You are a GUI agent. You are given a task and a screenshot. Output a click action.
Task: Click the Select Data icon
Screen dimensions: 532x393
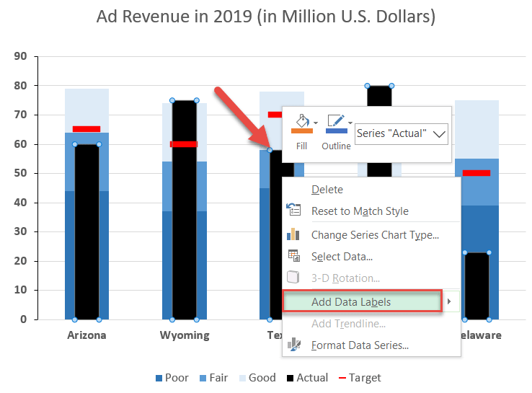click(x=293, y=256)
